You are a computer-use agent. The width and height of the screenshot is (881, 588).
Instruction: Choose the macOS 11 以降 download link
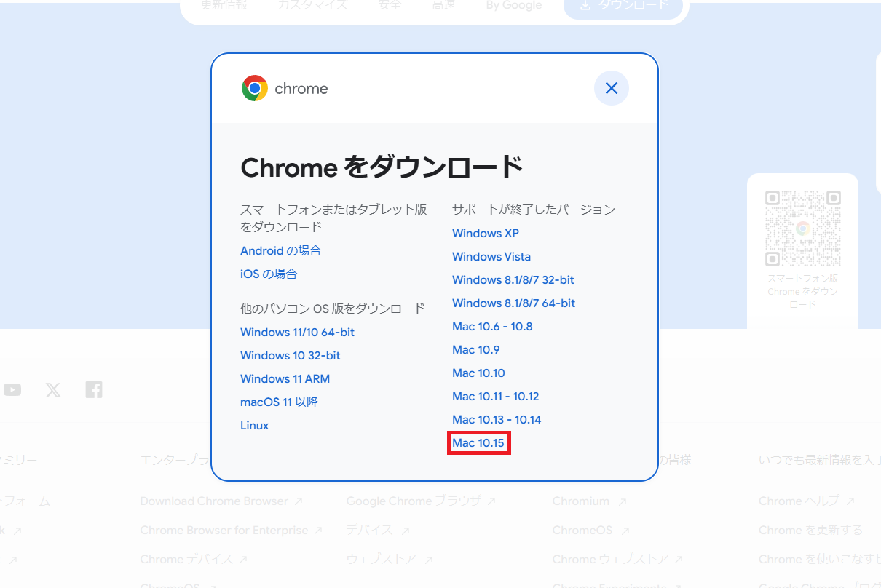tap(279, 402)
